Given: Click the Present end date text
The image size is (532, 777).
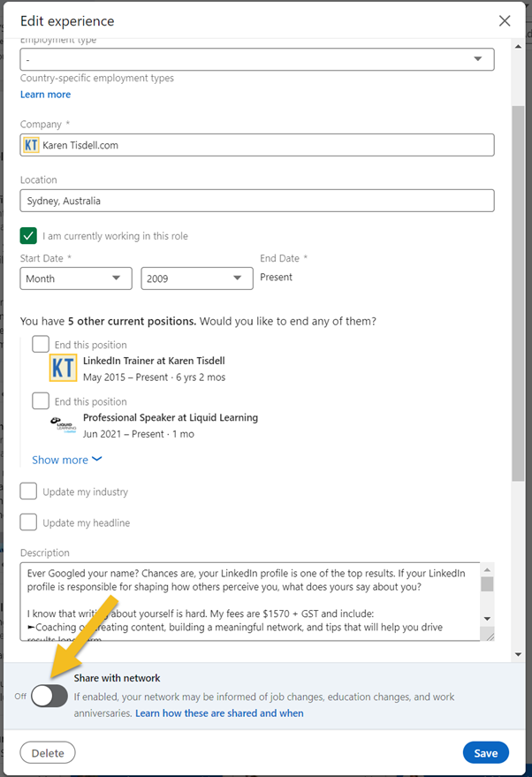Looking at the screenshot, I should tap(276, 277).
